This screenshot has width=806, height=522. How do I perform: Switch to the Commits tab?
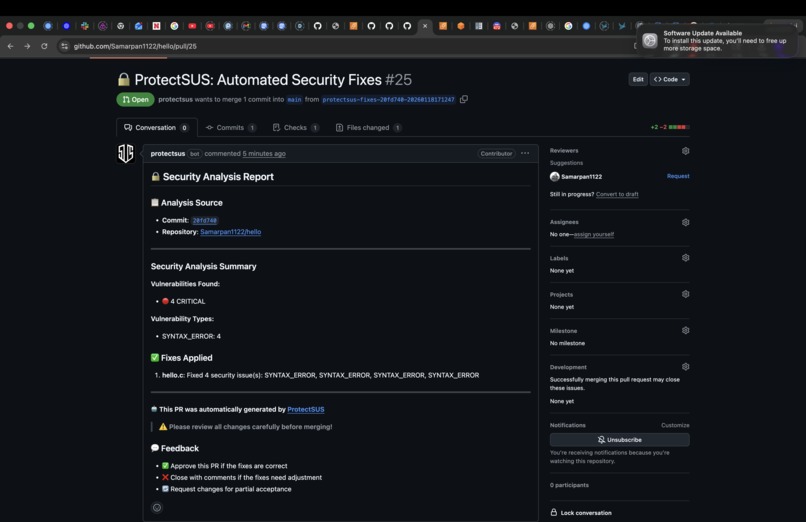(x=231, y=127)
